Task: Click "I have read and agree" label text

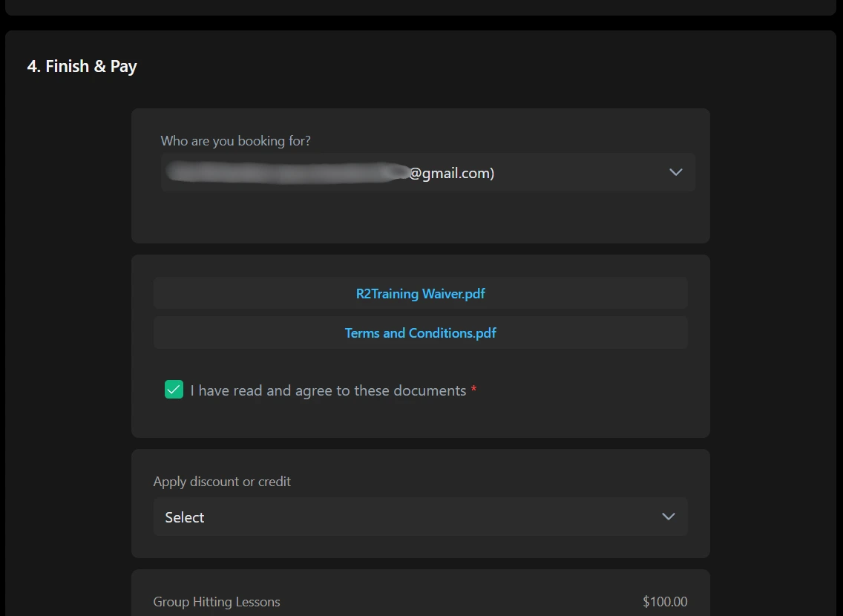Action: coord(328,390)
